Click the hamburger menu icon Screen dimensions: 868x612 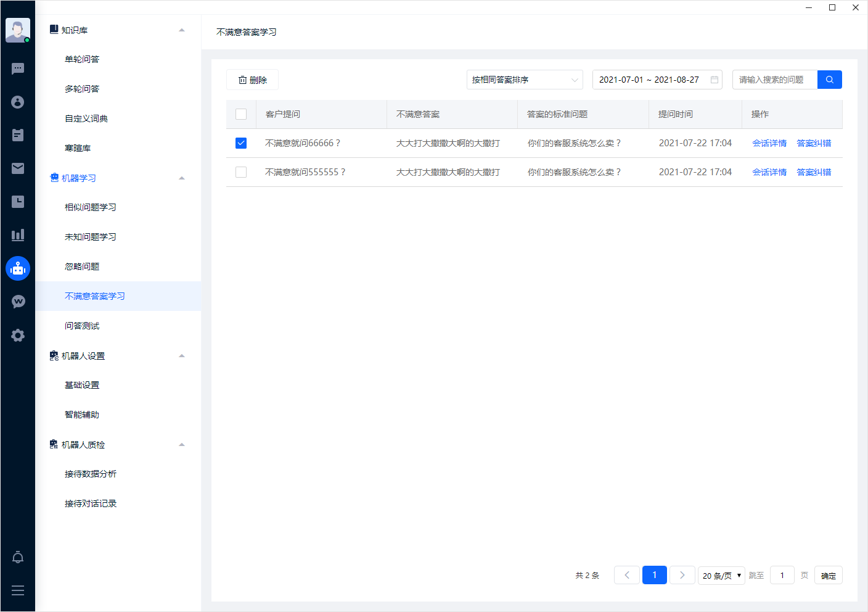[x=18, y=590]
